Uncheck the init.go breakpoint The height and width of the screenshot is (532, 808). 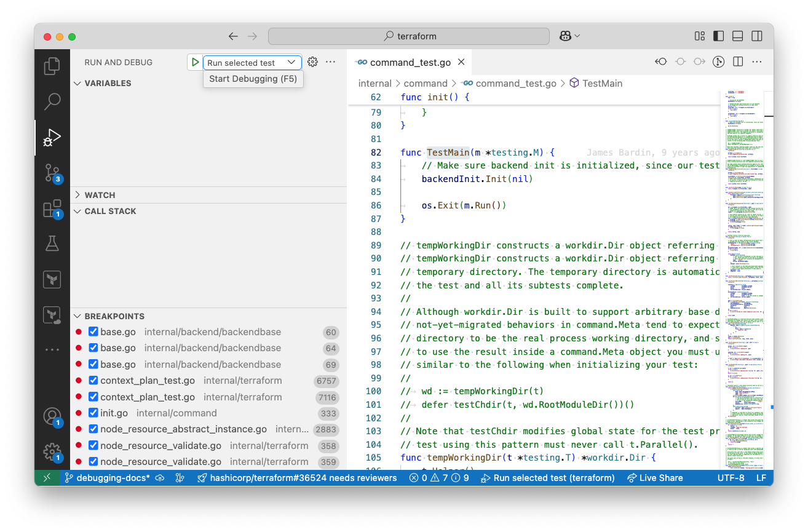click(94, 413)
